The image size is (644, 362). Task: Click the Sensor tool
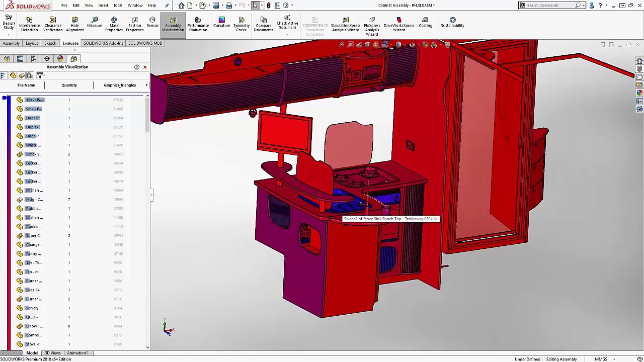[x=152, y=23]
